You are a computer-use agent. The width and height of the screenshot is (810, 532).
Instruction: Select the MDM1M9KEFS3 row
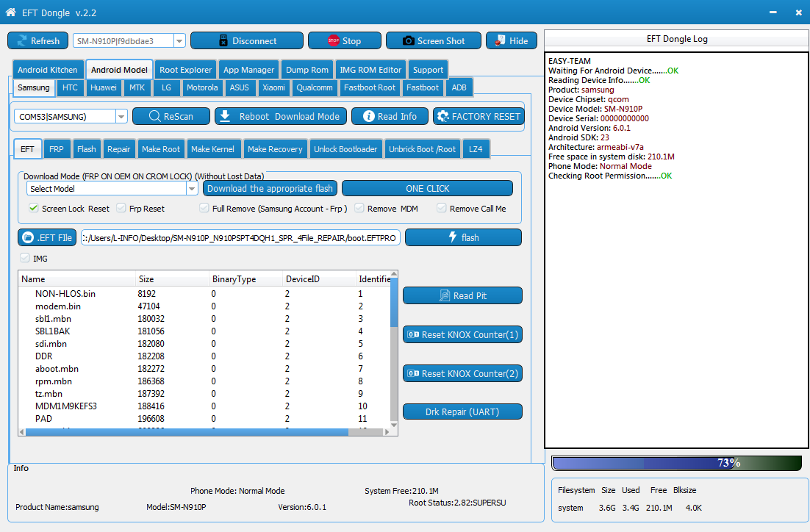click(204, 406)
